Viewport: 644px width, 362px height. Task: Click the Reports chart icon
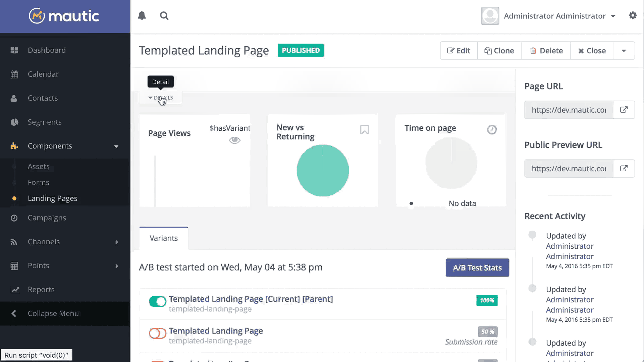[15, 290]
